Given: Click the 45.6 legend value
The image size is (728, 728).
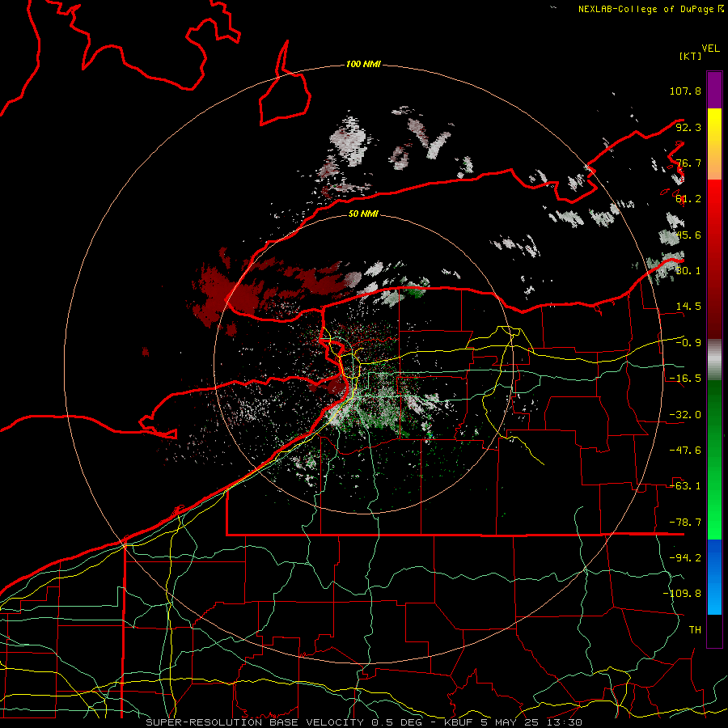Looking at the screenshot, I should (688, 235).
